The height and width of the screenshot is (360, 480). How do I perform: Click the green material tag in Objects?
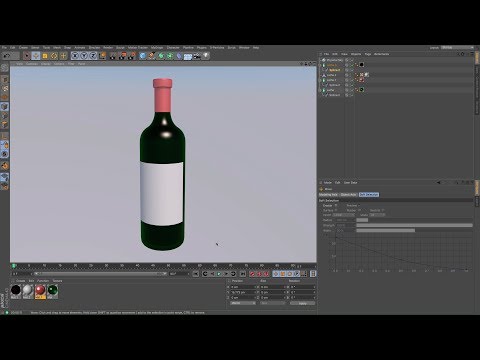coord(361,90)
